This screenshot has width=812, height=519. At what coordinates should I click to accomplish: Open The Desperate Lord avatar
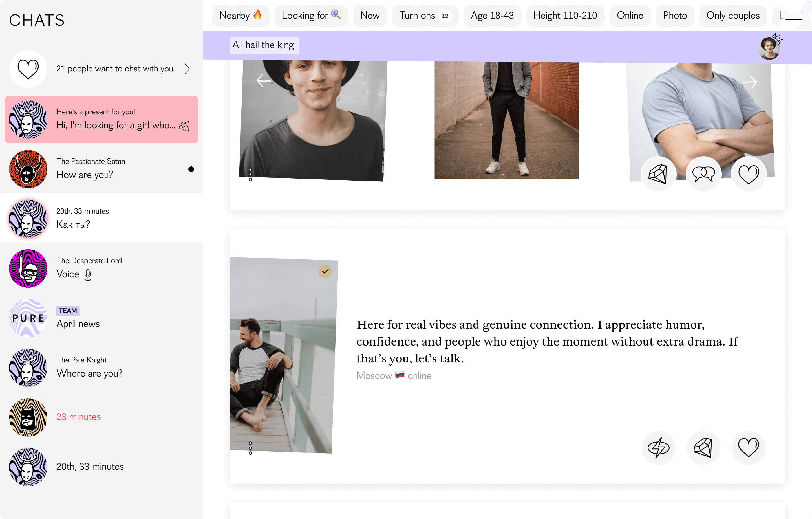coord(28,268)
